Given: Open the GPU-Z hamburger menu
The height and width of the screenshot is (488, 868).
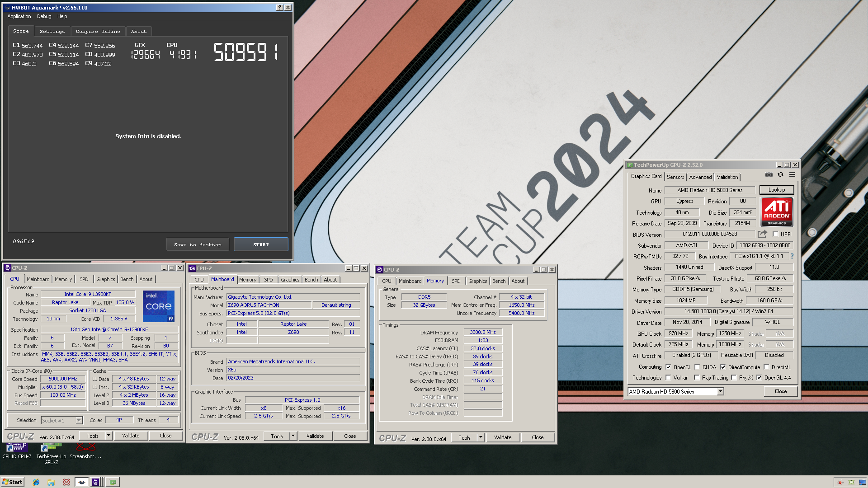Looking at the screenshot, I should coord(792,175).
